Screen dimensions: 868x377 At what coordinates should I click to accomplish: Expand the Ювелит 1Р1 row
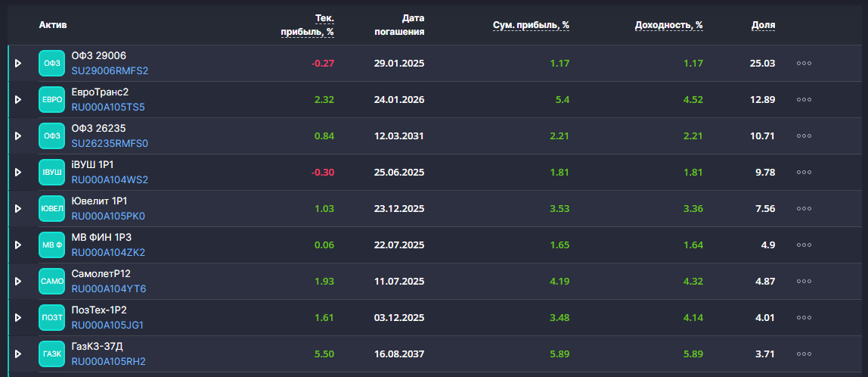17,208
